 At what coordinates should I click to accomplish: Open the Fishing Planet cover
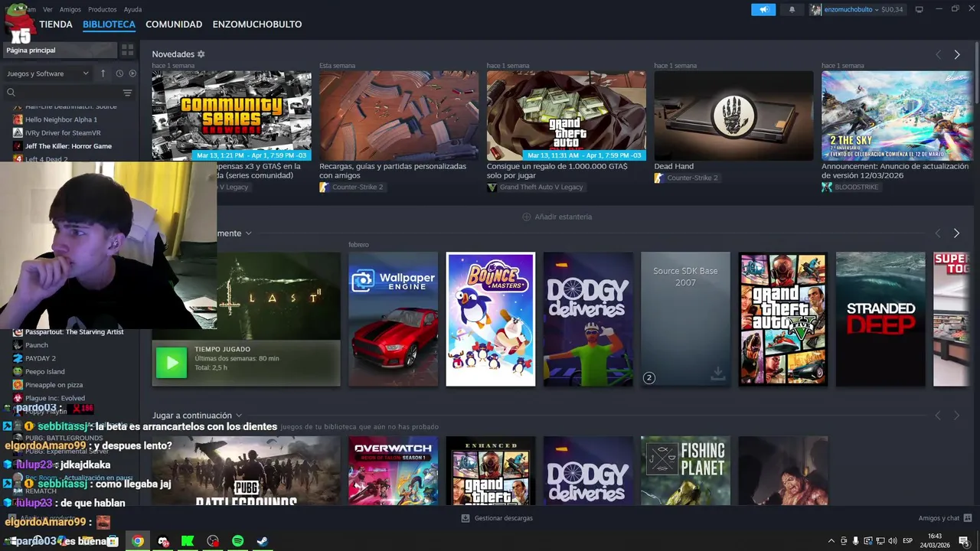[685, 471]
